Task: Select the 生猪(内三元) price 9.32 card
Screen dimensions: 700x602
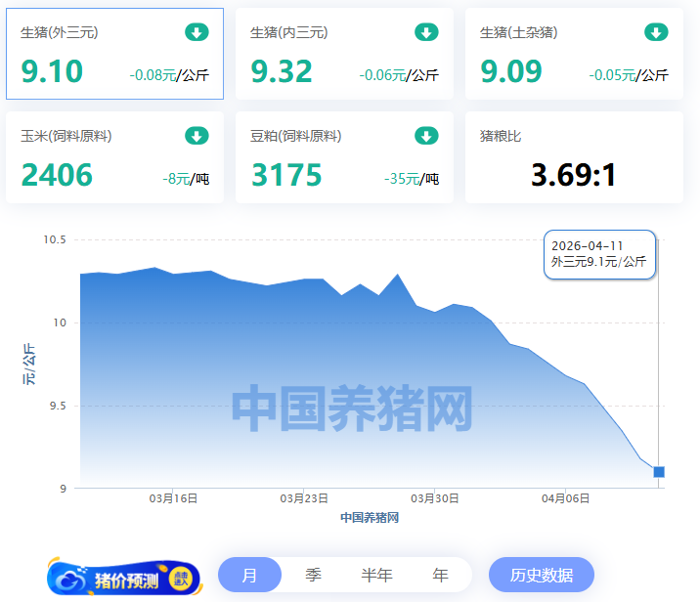Action: (344, 55)
